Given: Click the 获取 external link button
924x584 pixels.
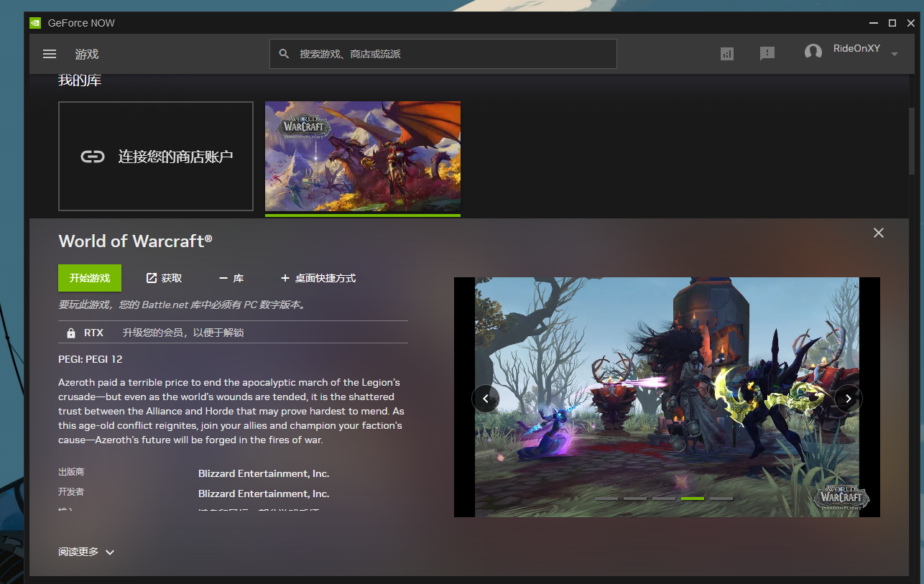Looking at the screenshot, I should pyautogui.click(x=164, y=278).
